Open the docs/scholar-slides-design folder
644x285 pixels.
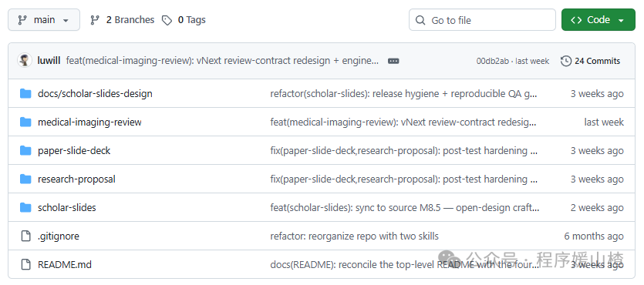tap(95, 93)
